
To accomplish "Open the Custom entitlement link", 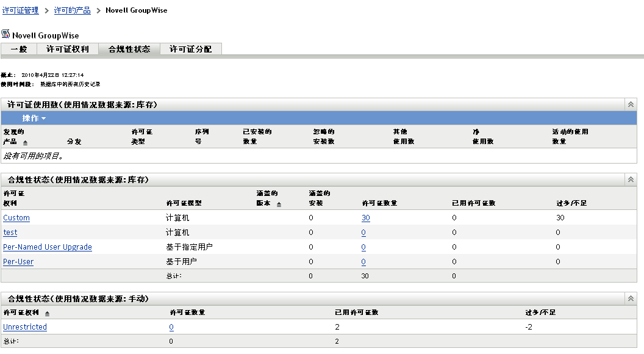I will [16, 218].
